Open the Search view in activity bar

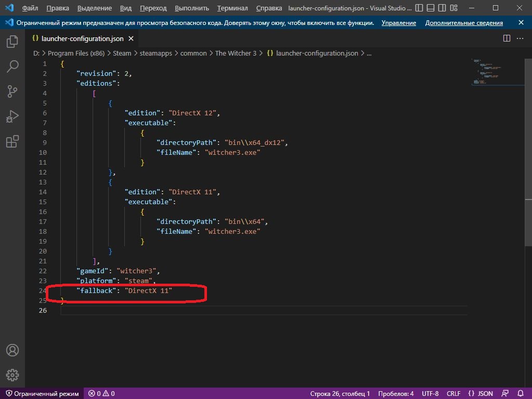tap(12, 66)
